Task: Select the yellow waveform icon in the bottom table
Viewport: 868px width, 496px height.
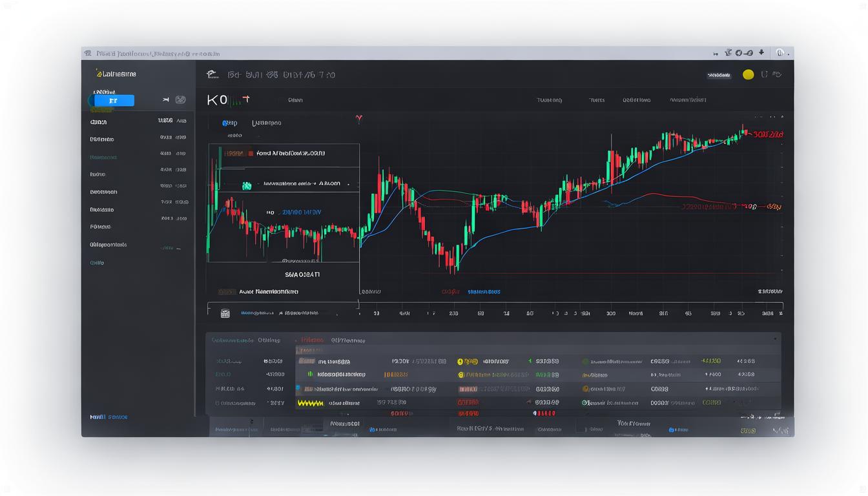Action: pyautogui.click(x=309, y=403)
